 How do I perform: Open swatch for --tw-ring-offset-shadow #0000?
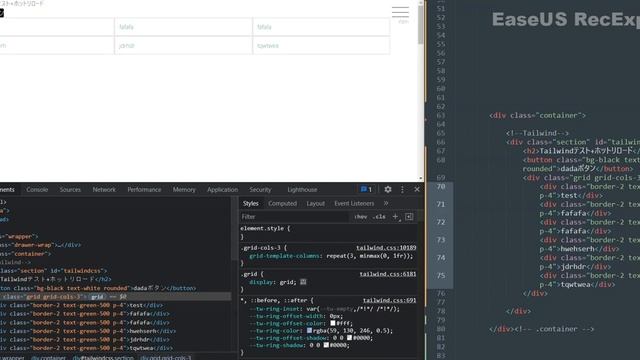coord(349,338)
